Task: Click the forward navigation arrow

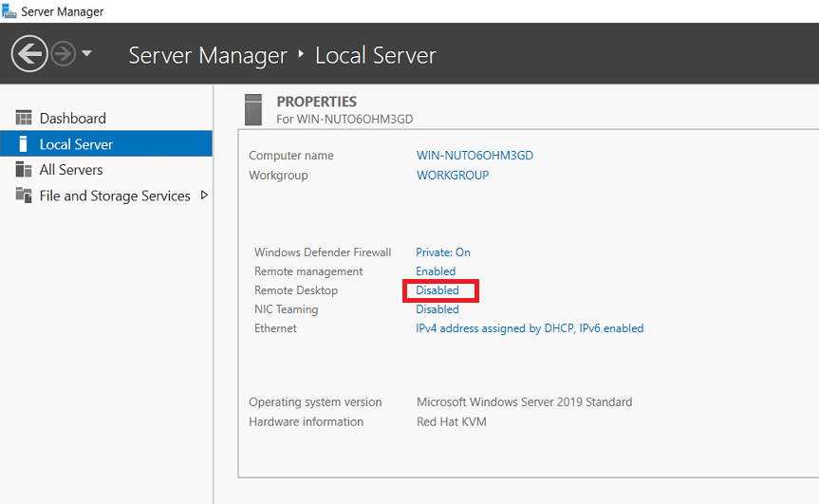Action: click(64, 54)
